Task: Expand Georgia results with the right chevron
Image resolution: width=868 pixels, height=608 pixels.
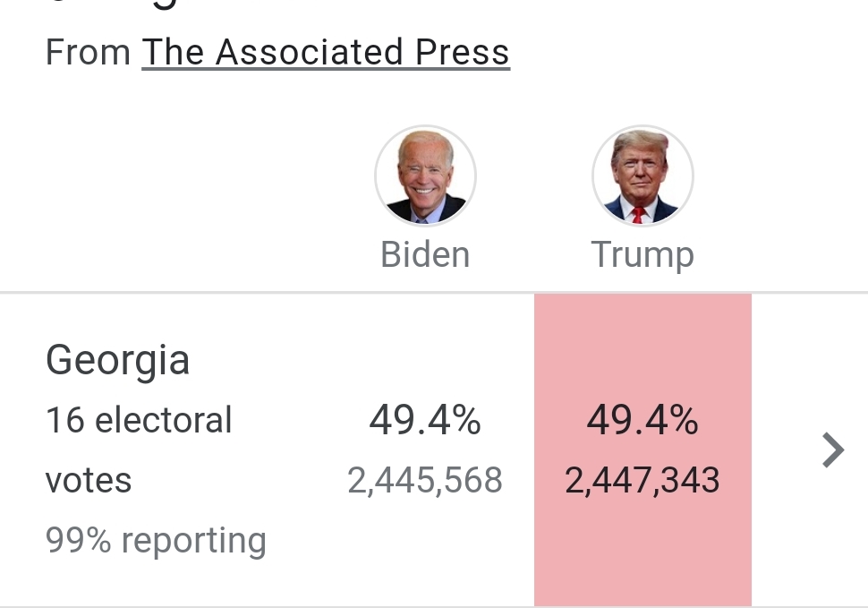Action: point(832,450)
